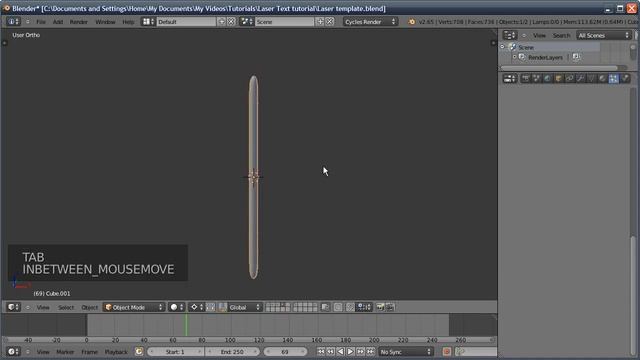
Task: Toggle the 3D manipulator widget
Action: click(211, 307)
